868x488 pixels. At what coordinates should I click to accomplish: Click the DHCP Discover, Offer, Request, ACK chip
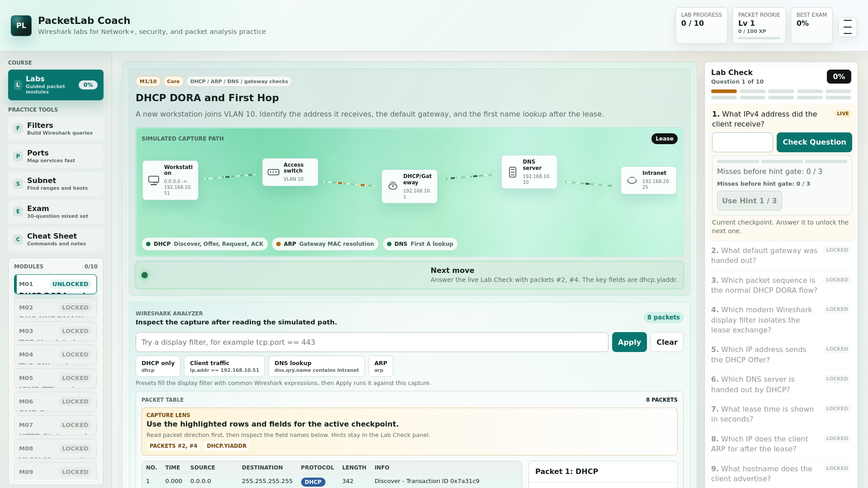[205, 244]
